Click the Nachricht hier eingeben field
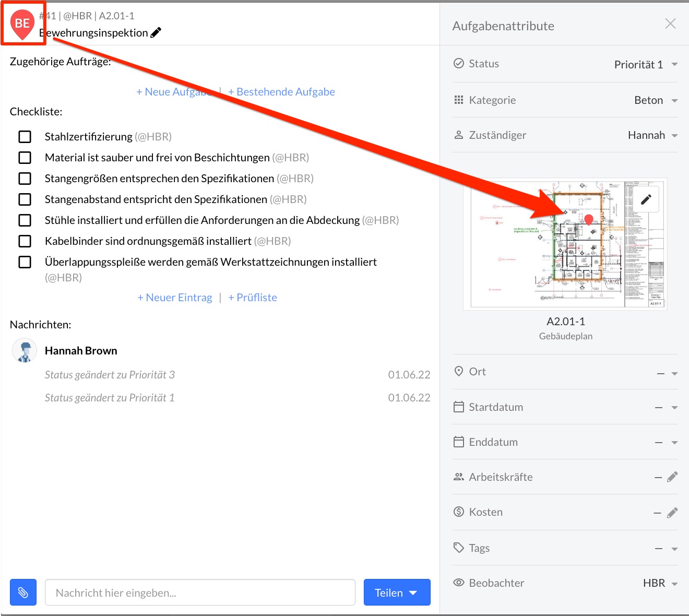This screenshot has height=616, width=689. click(x=200, y=593)
